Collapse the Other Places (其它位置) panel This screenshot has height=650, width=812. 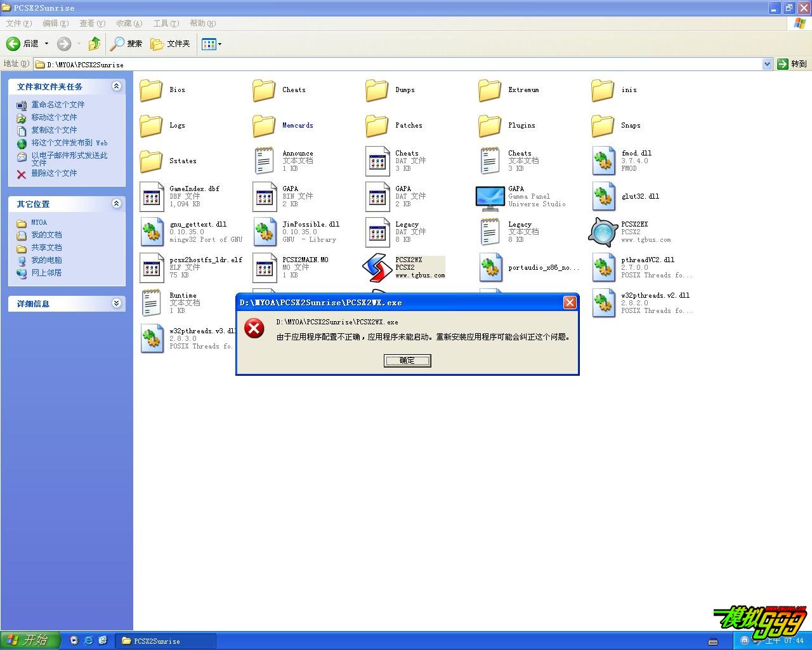[117, 204]
